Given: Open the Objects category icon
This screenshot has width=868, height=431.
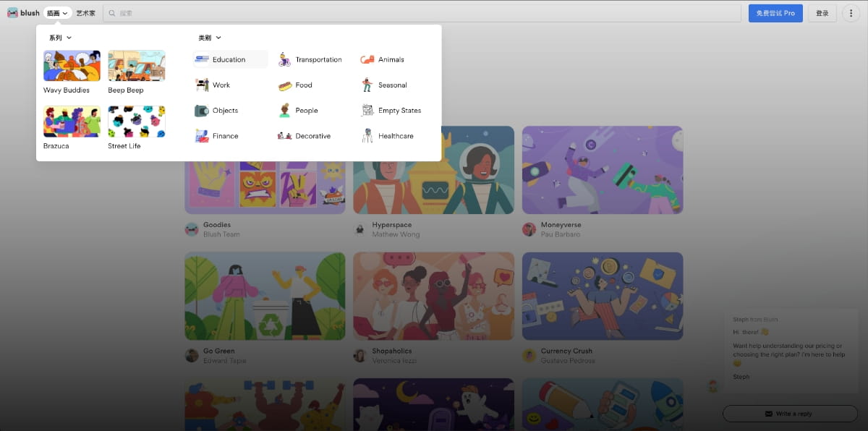Looking at the screenshot, I should click(x=202, y=111).
